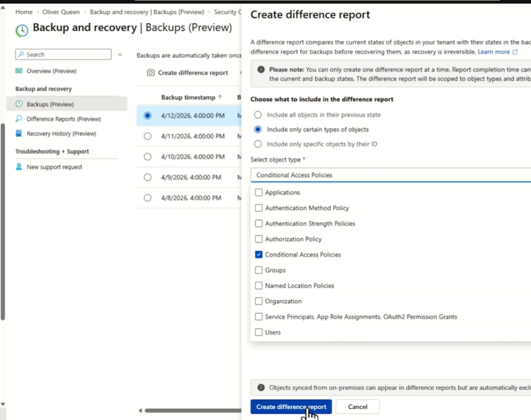Choose Include only specific objects by their ID
This screenshot has height=420, width=531.
(x=258, y=144)
